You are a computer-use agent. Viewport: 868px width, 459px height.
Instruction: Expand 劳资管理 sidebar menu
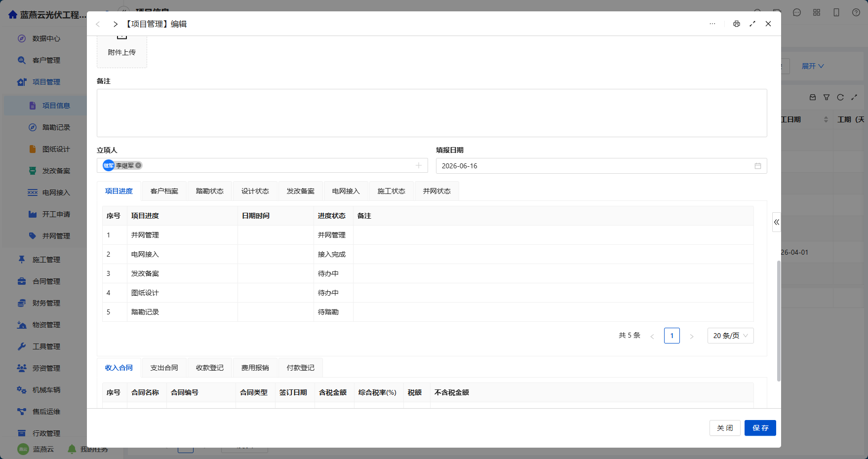46,368
